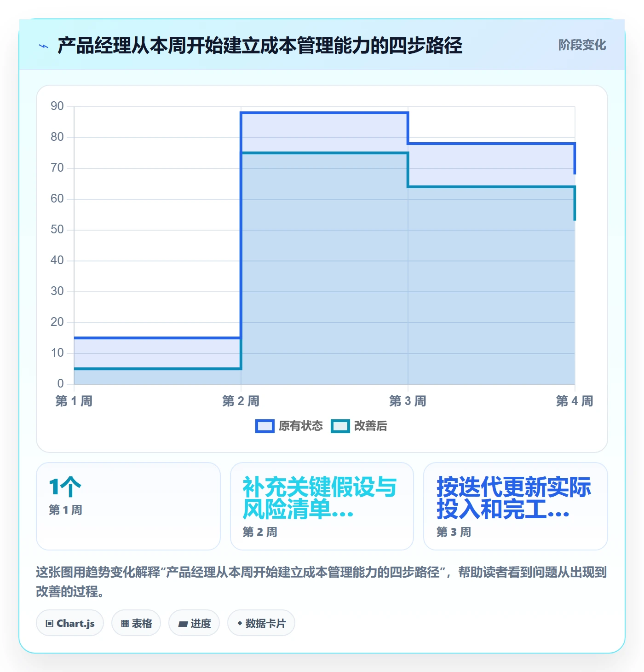644x672 pixels.
Task: Open the 1个 data card
Action: click(x=128, y=506)
